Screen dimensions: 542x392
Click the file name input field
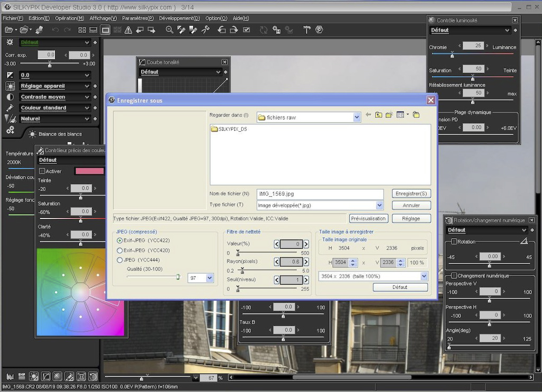click(x=320, y=194)
